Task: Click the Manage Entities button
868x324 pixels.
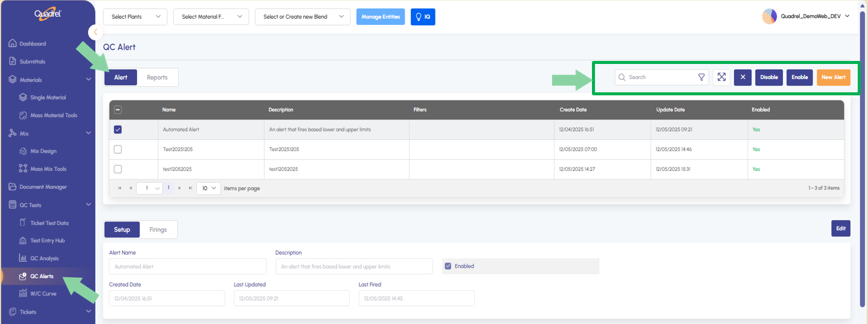Action: [381, 17]
